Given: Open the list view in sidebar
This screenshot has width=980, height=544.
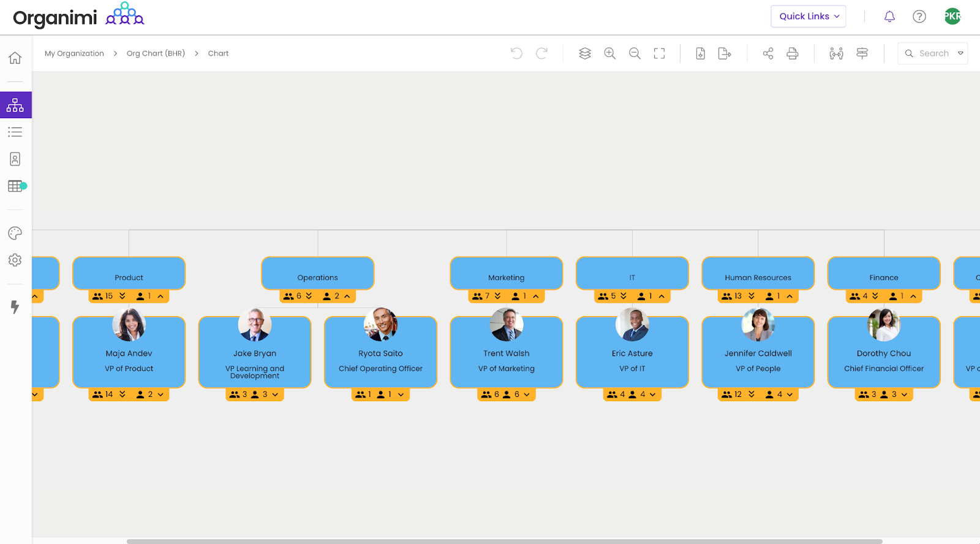Looking at the screenshot, I should pos(15,132).
